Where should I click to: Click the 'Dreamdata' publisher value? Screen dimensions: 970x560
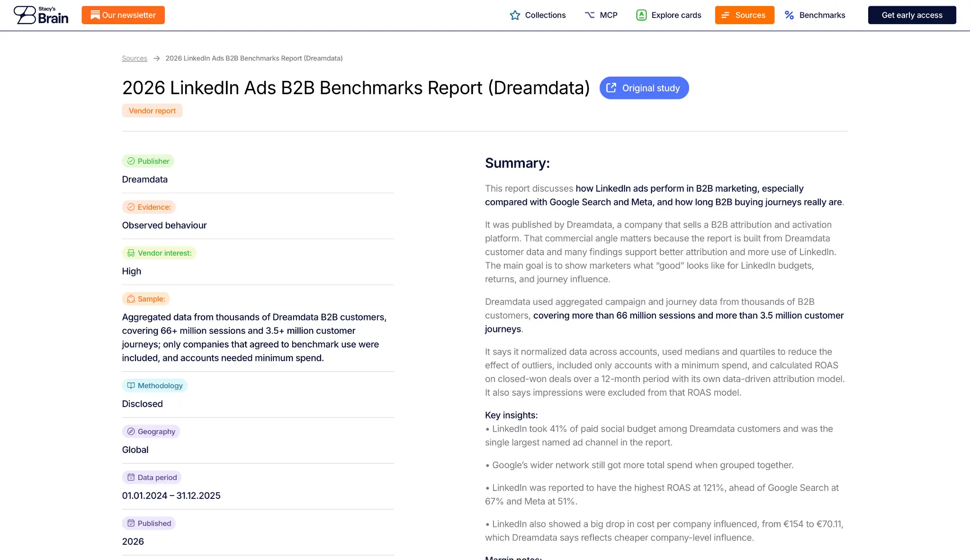point(145,179)
